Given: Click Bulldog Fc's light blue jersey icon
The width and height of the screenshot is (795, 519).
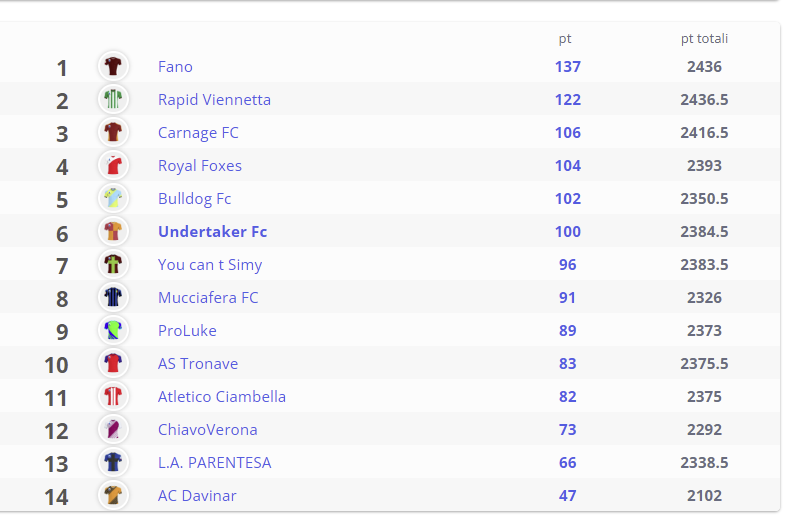Looking at the screenshot, I should (x=113, y=198).
